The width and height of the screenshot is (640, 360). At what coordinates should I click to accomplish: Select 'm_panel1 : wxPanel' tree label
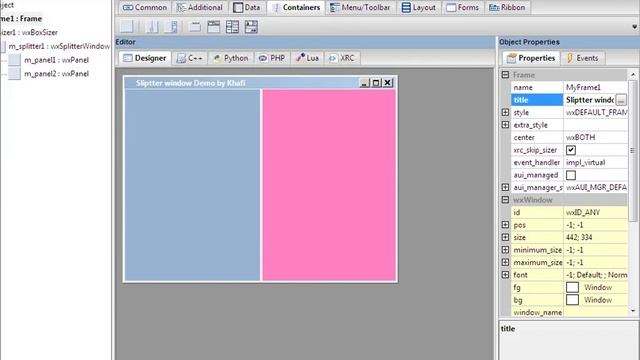(x=56, y=60)
